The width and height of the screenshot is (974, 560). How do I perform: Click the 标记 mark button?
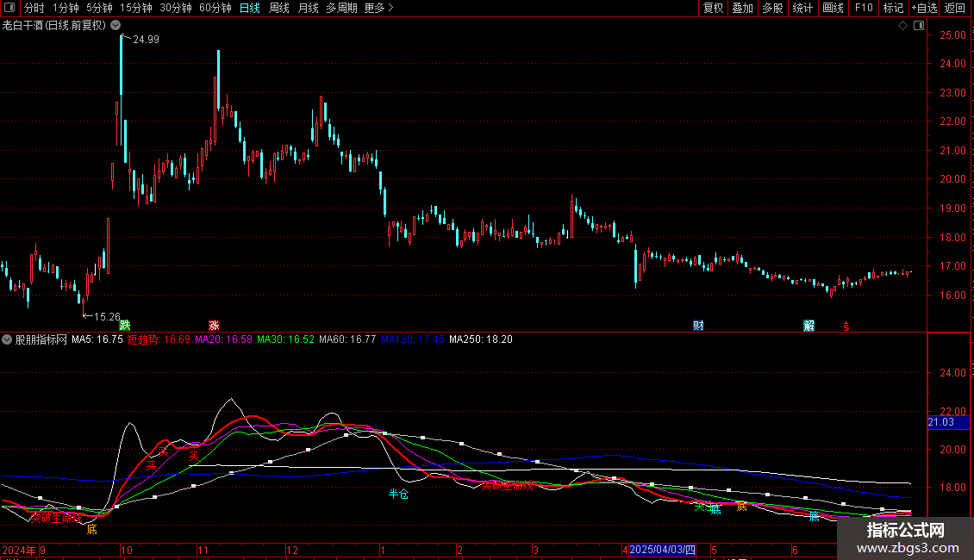pyautogui.click(x=893, y=8)
